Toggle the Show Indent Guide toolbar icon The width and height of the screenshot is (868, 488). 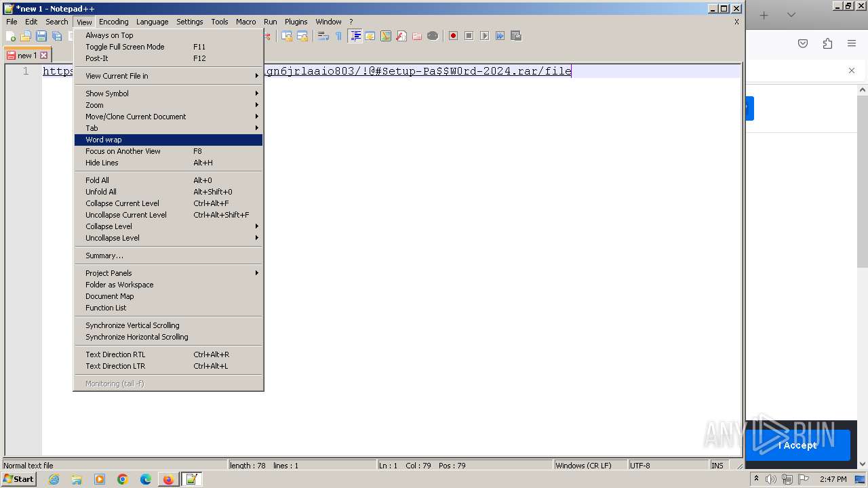tap(355, 36)
